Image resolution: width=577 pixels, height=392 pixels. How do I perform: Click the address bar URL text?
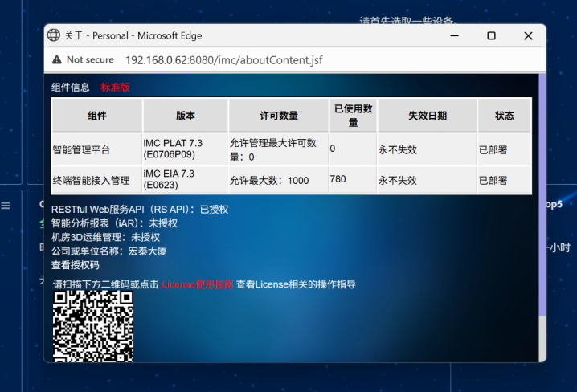[x=224, y=59]
